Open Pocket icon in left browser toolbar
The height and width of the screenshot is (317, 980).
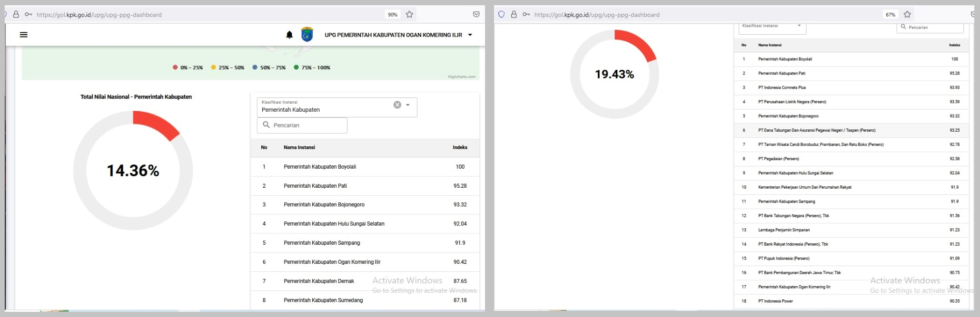[476, 15]
